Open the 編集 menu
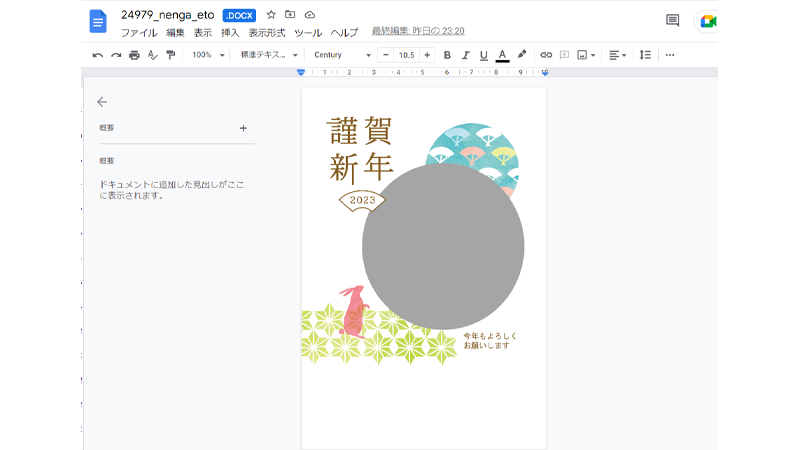The width and height of the screenshot is (800, 450). coord(175,33)
